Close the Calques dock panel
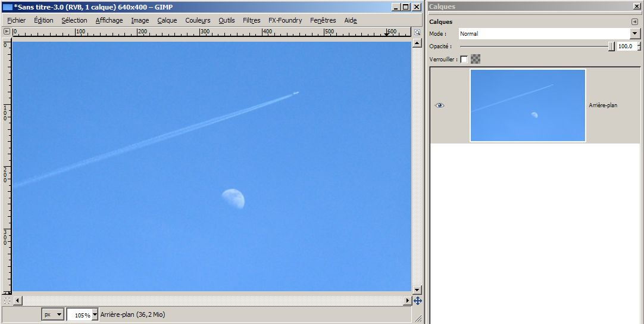Screen dimensions: 644x324 637,7
